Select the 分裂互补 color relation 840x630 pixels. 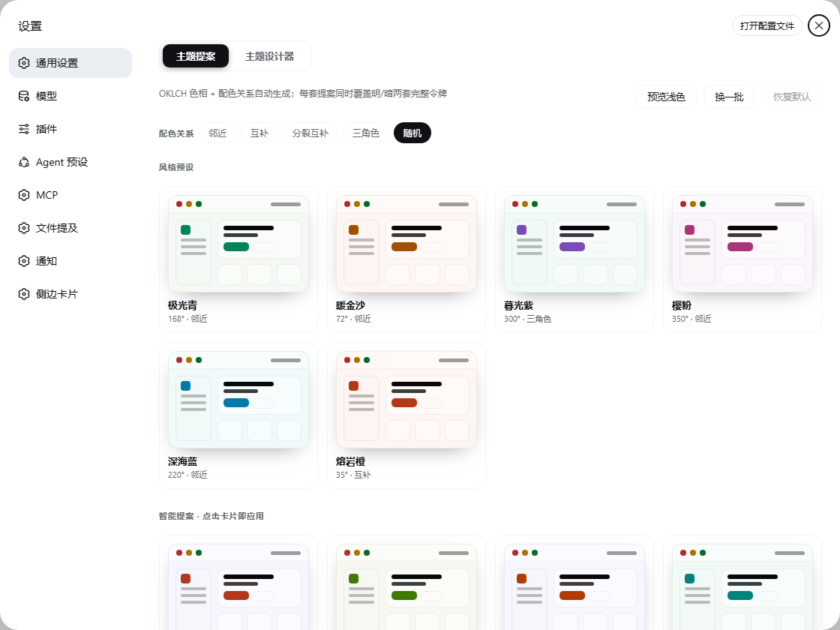click(310, 133)
